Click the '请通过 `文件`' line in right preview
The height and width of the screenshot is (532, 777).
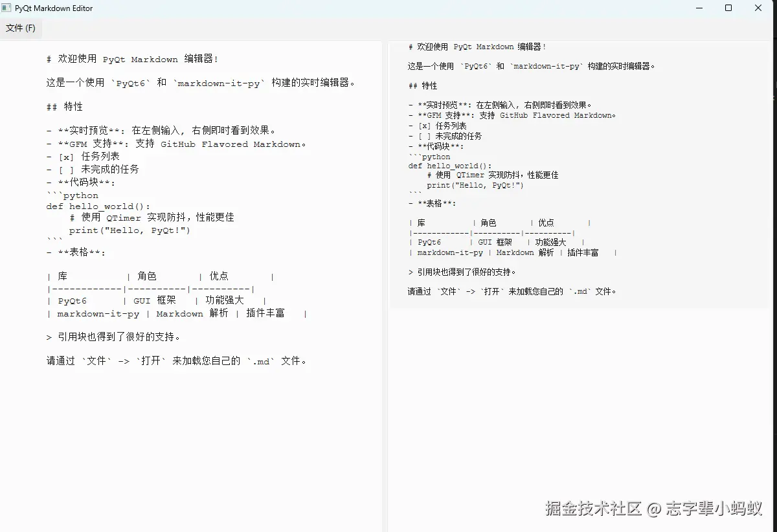click(x=513, y=292)
